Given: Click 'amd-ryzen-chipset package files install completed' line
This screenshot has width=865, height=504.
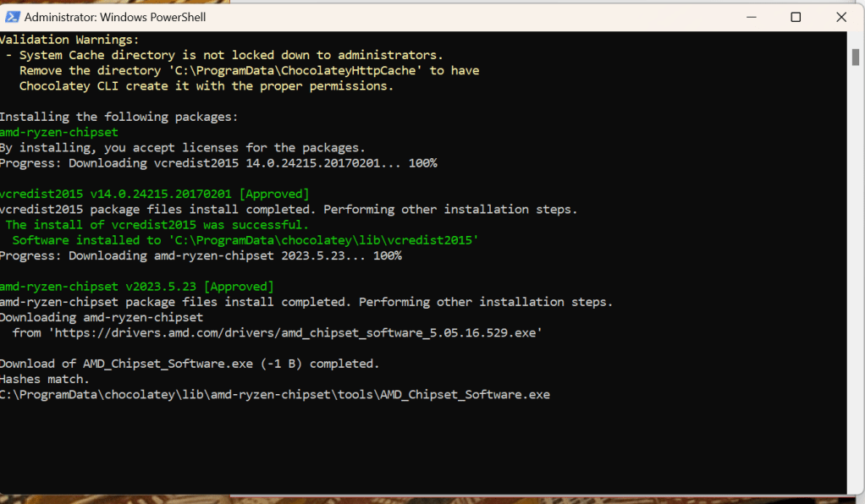Looking at the screenshot, I should coord(306,302).
